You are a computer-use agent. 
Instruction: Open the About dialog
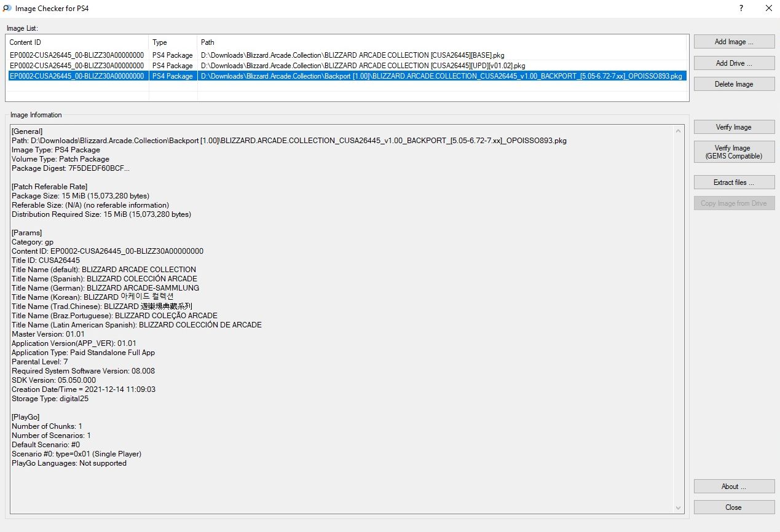click(734, 487)
